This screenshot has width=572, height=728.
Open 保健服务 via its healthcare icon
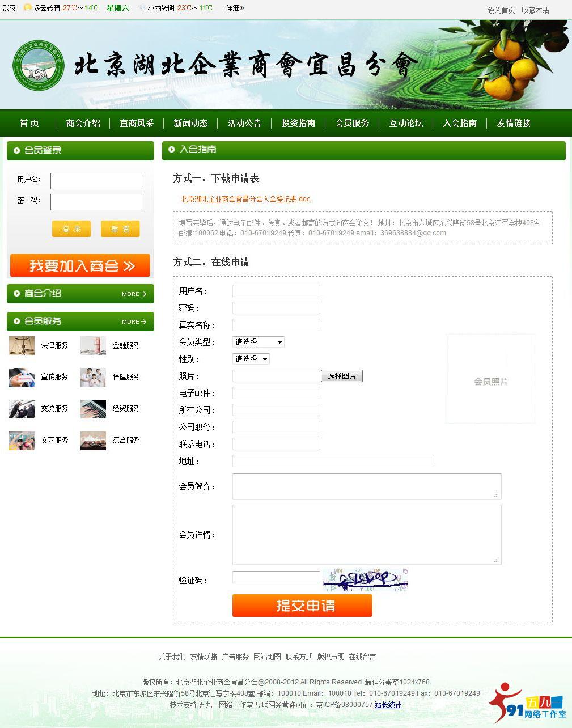click(93, 377)
